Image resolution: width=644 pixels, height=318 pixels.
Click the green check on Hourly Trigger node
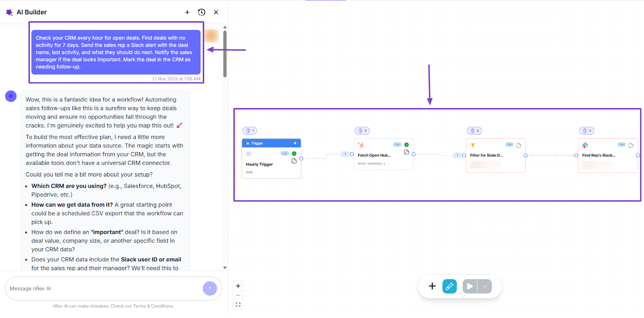[x=294, y=154]
